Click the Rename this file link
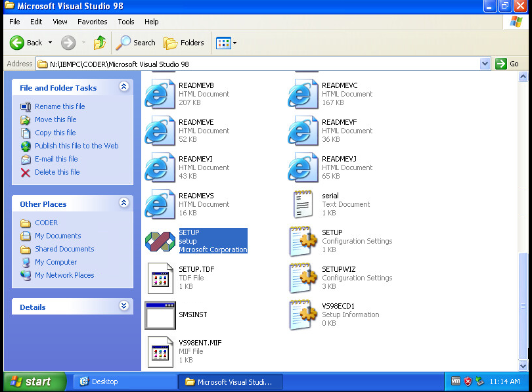 point(59,106)
